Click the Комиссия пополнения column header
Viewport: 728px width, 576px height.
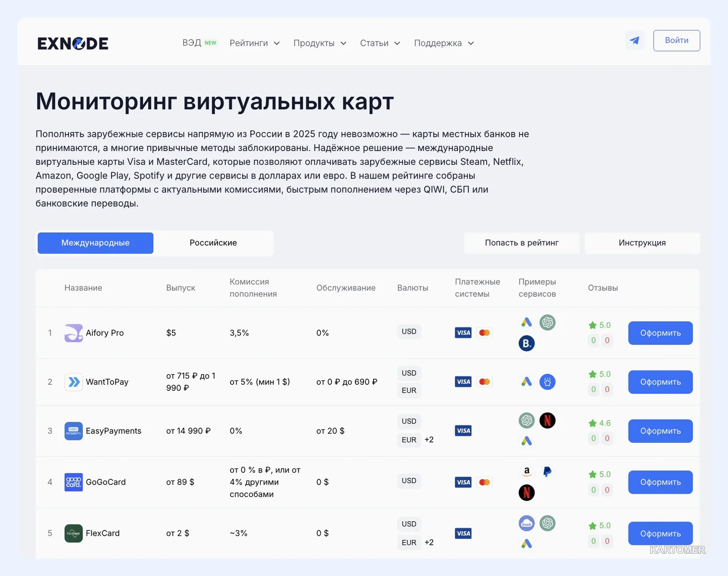(253, 288)
